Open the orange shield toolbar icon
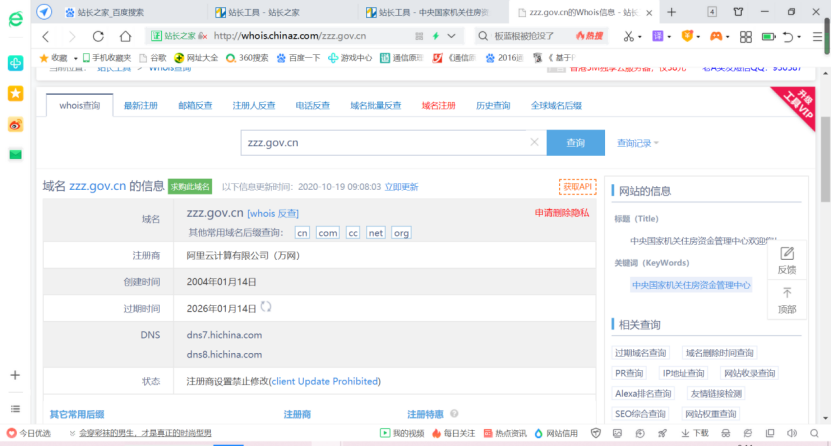Viewport: 831px width, 446px height. pyautogui.click(x=687, y=36)
